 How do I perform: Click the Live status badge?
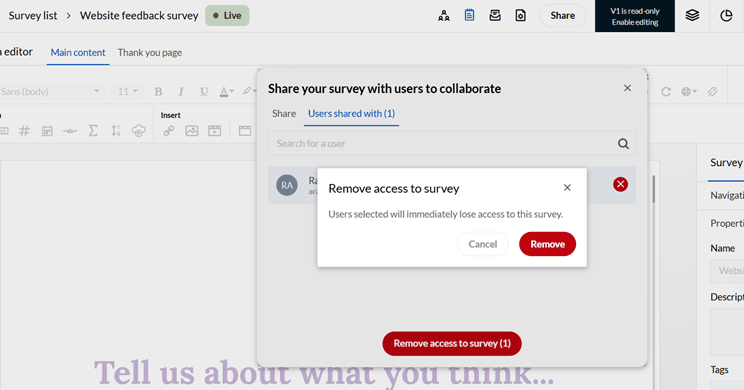tap(227, 16)
